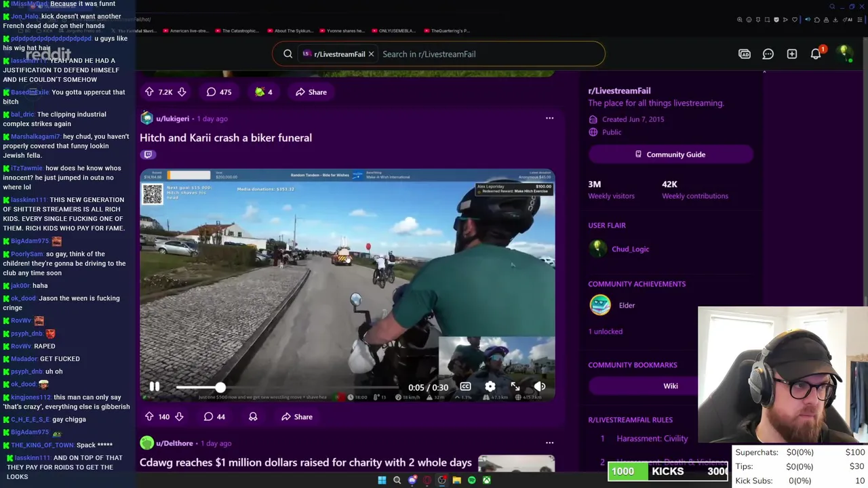868x488 pixels.
Task: Open Windows taskbar search
Action: pos(397,481)
